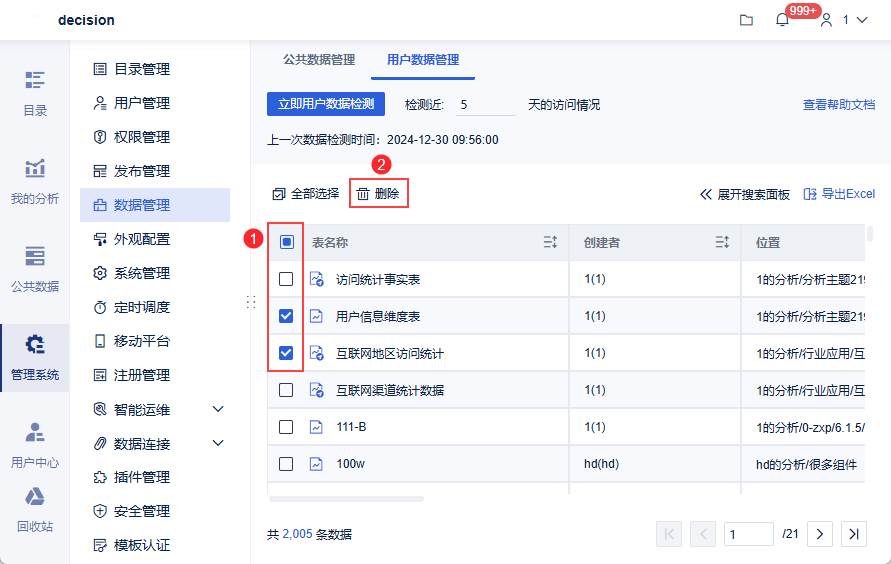Open the folder icon in top bar

click(746, 20)
